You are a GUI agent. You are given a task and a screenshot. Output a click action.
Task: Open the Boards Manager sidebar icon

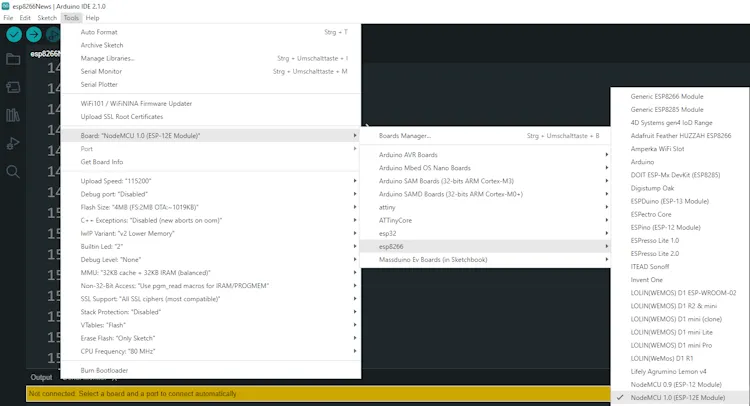tap(13, 87)
